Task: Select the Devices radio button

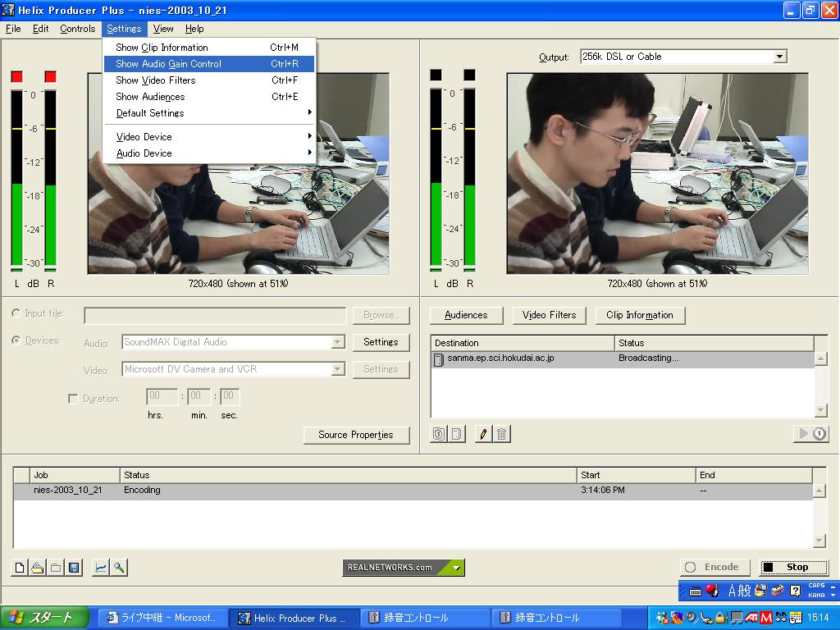Action: point(16,340)
